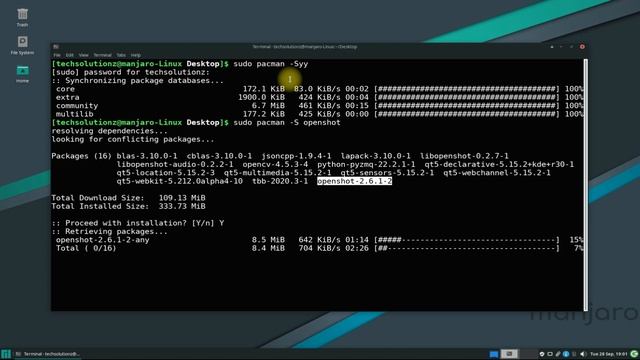Click the highlighted openshot-2.6.1-2 text
This screenshot has width=640, height=360.
(x=354, y=181)
